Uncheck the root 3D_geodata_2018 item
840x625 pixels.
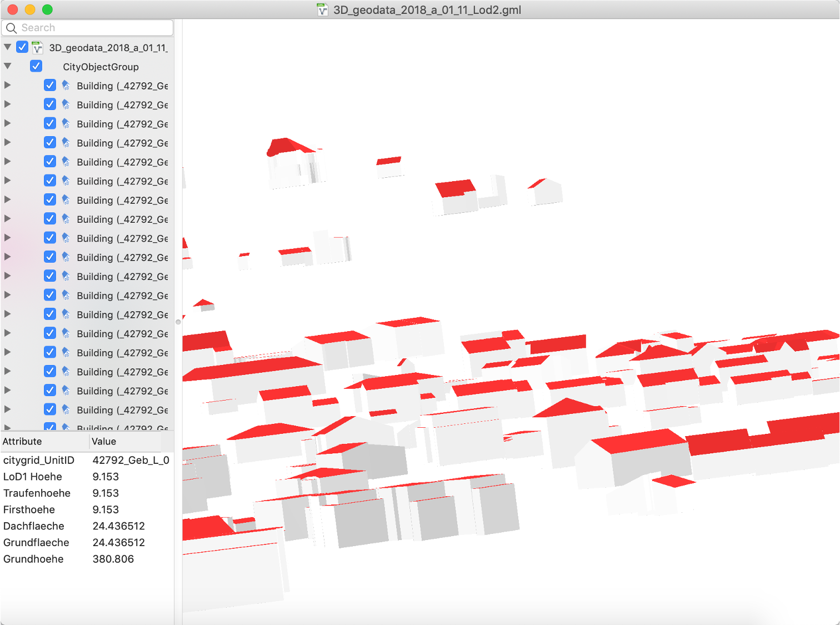coord(22,47)
